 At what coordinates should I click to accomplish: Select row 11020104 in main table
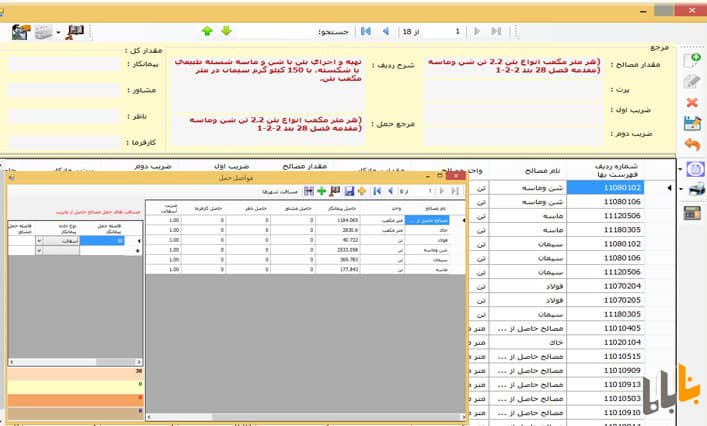606,342
